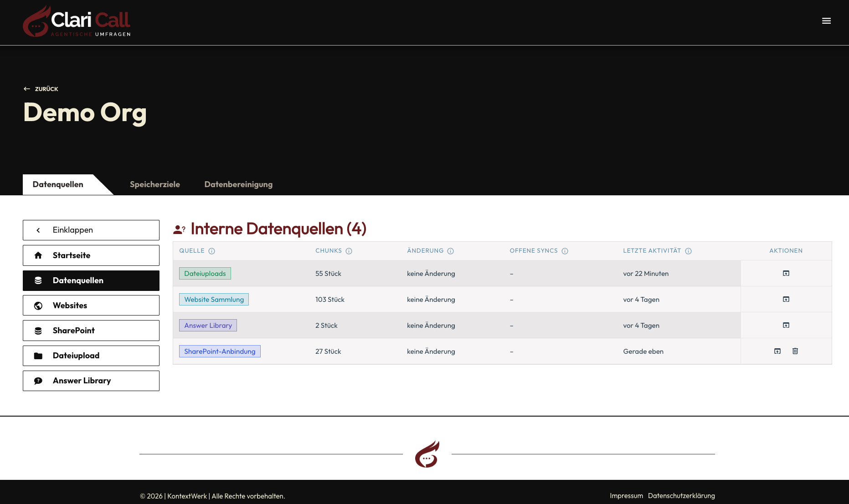Open the hamburger menu in header
The width and height of the screenshot is (849, 504).
click(826, 21)
